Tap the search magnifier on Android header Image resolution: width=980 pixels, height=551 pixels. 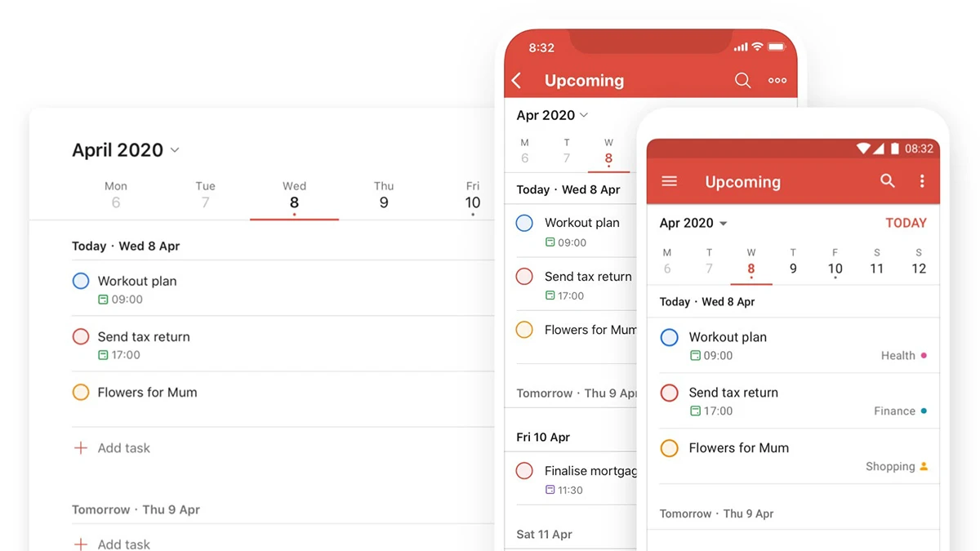888,181
